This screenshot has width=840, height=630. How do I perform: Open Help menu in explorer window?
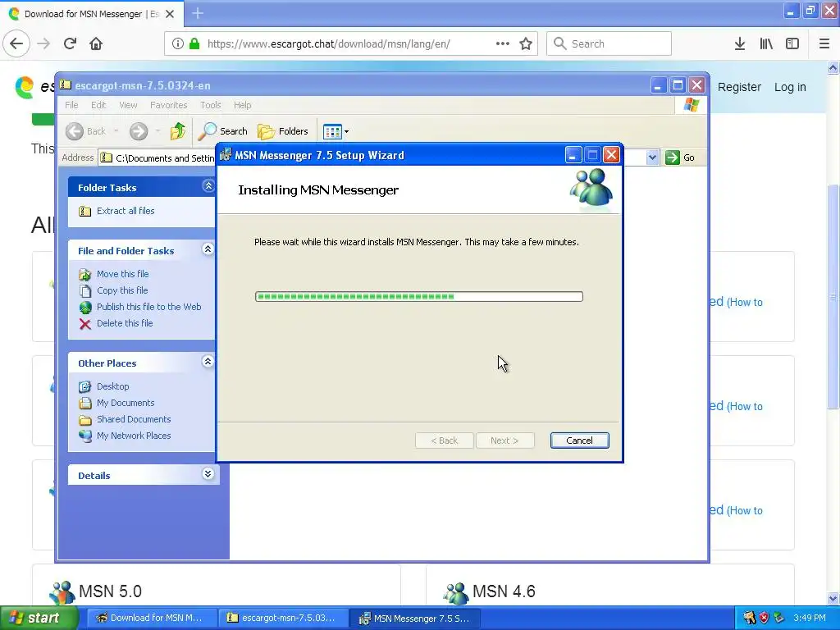click(x=242, y=105)
